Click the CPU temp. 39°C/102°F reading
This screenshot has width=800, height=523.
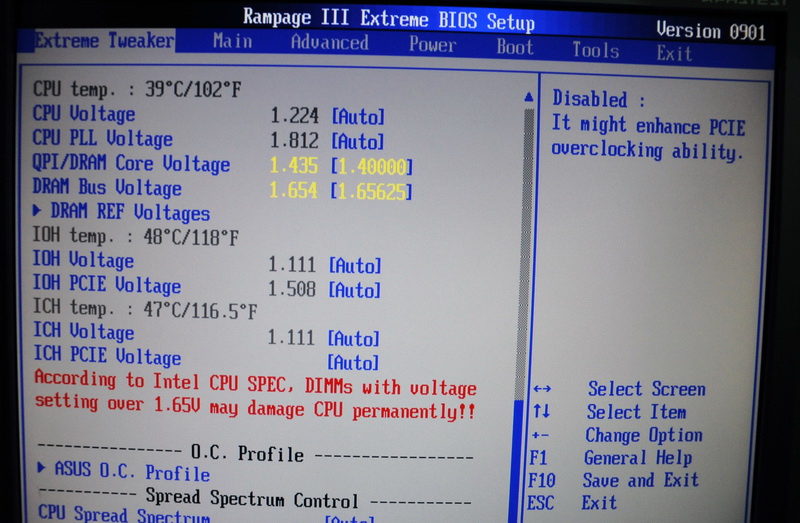[137, 89]
